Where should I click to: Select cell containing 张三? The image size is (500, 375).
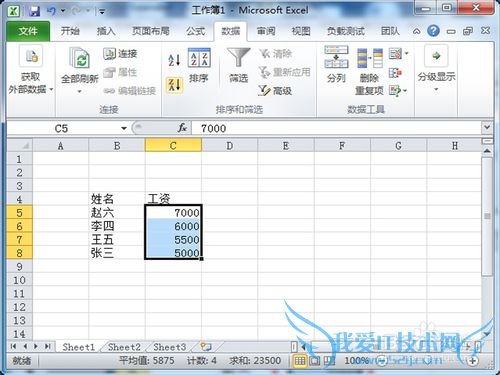pos(117,253)
